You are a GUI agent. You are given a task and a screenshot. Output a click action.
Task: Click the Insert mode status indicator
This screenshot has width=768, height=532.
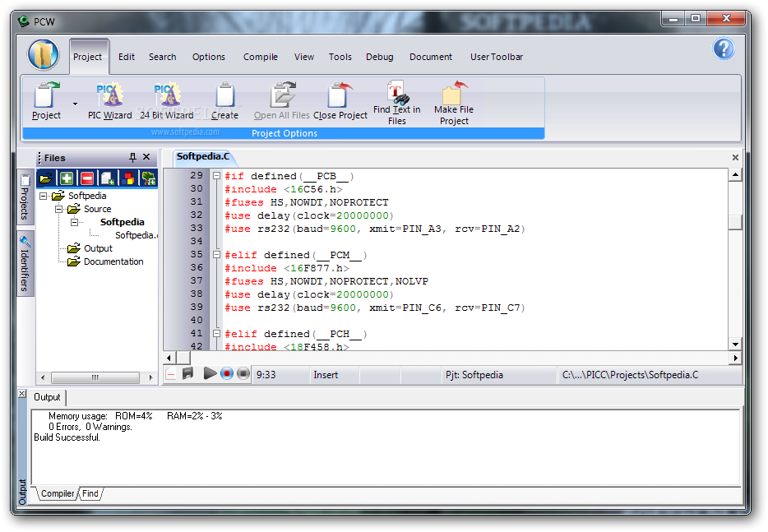[x=326, y=375]
